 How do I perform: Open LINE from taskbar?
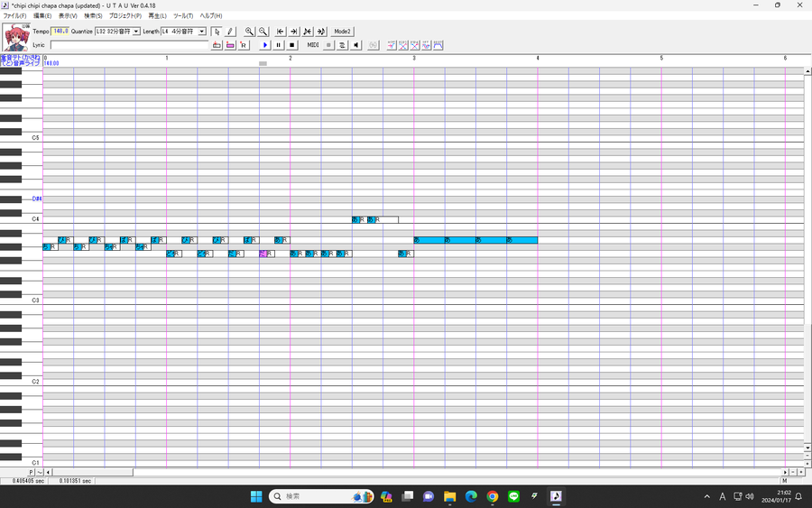(x=513, y=496)
